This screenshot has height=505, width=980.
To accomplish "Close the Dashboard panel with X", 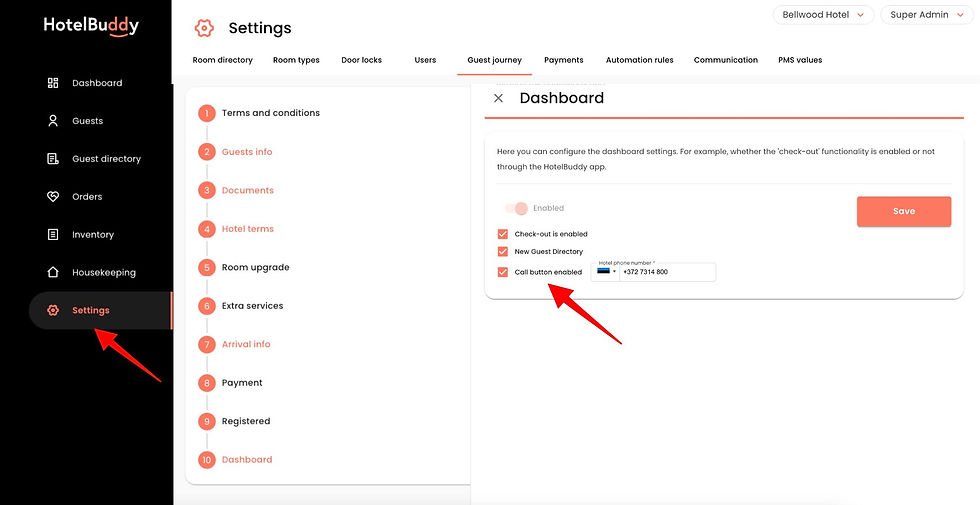I will point(498,98).
